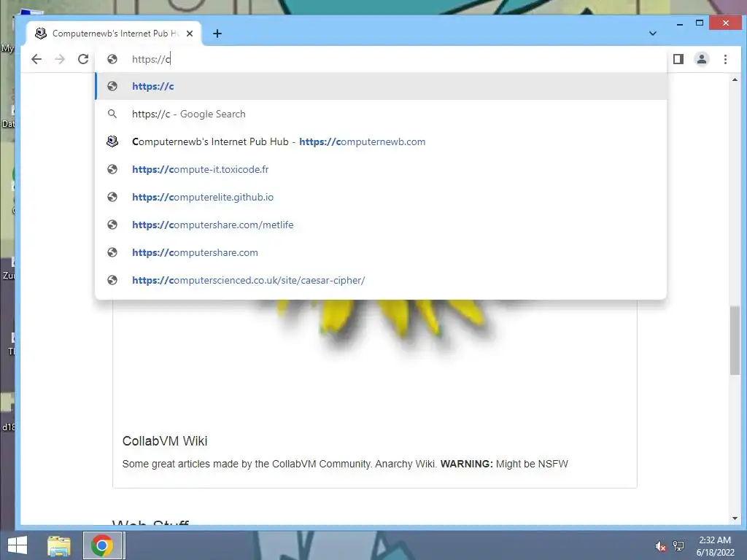This screenshot has height=560, width=747.
Task: Click the page vertical scrollbar thumb
Action: [x=735, y=341]
